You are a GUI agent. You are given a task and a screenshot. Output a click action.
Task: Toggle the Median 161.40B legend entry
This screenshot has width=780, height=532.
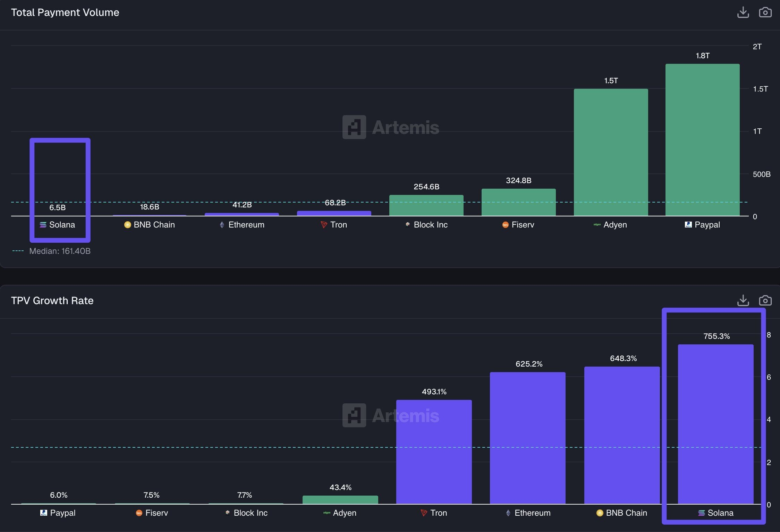59,251
